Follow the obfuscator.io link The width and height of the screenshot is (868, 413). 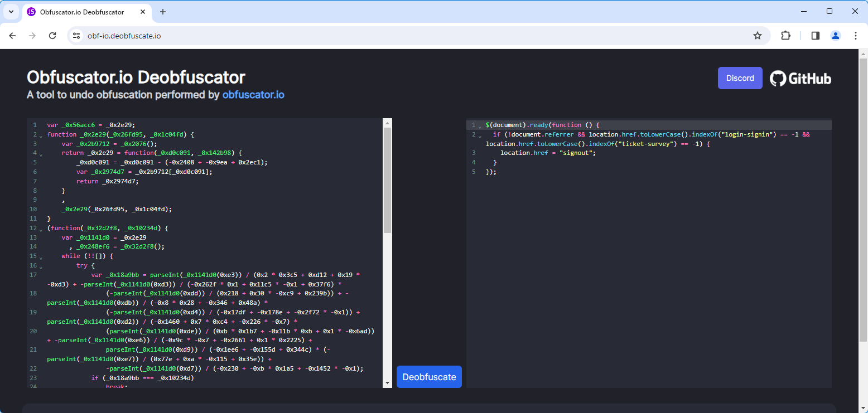tap(253, 95)
